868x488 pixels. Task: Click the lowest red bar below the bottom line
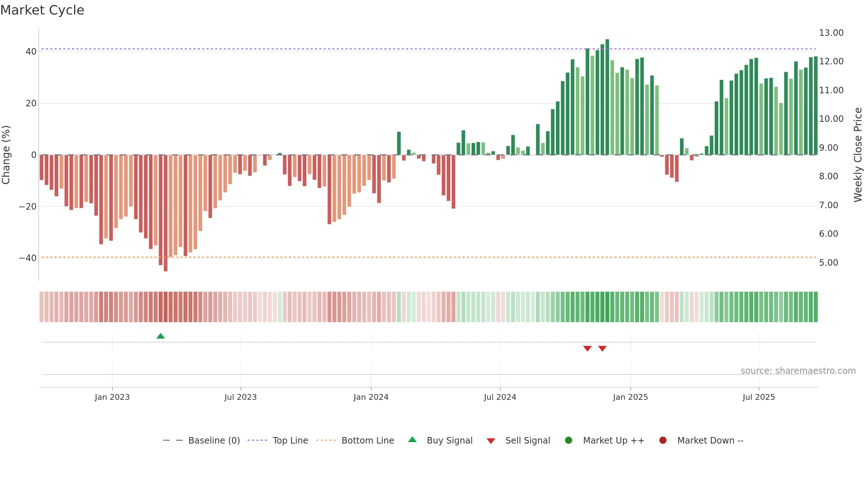point(166,213)
